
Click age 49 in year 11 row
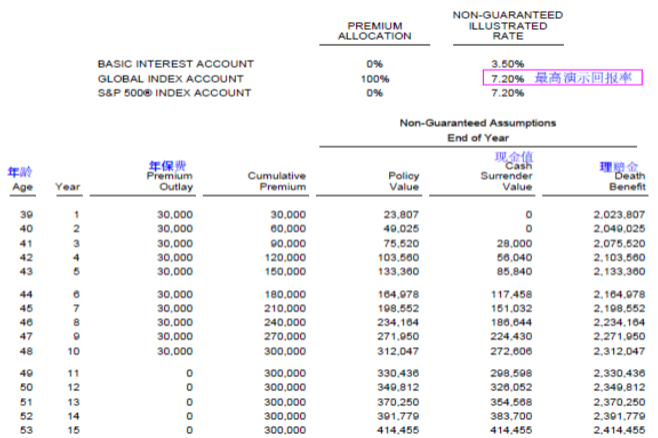click(x=26, y=373)
